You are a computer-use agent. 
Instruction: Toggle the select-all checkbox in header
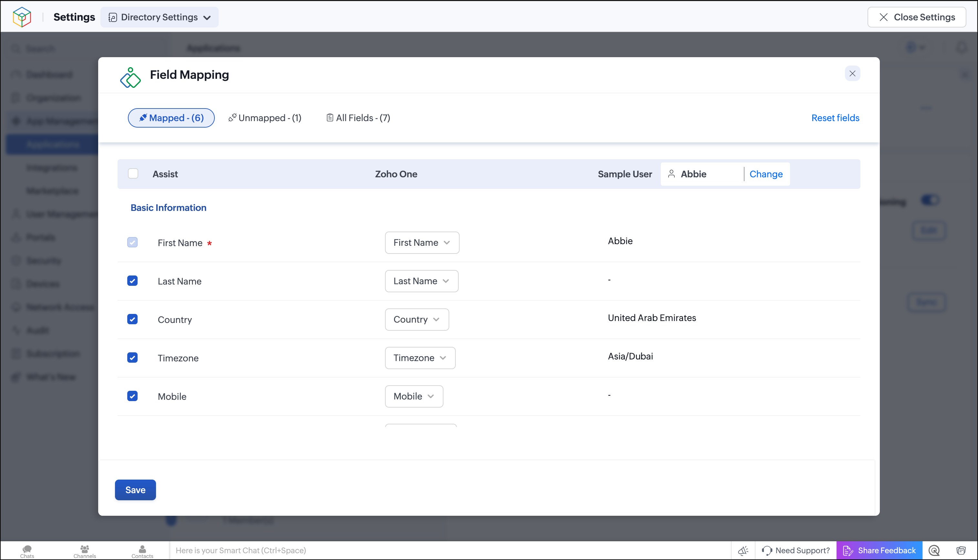133,173
